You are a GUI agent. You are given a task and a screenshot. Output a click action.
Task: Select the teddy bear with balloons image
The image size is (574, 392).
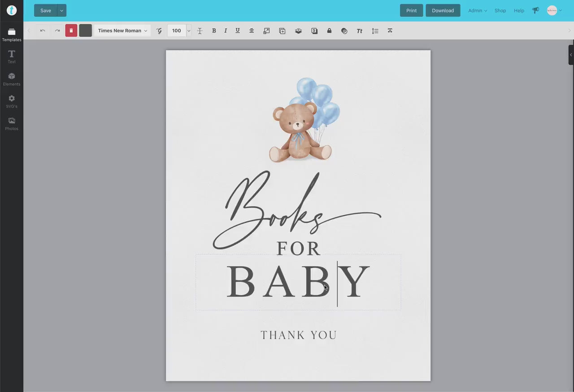coord(304,120)
